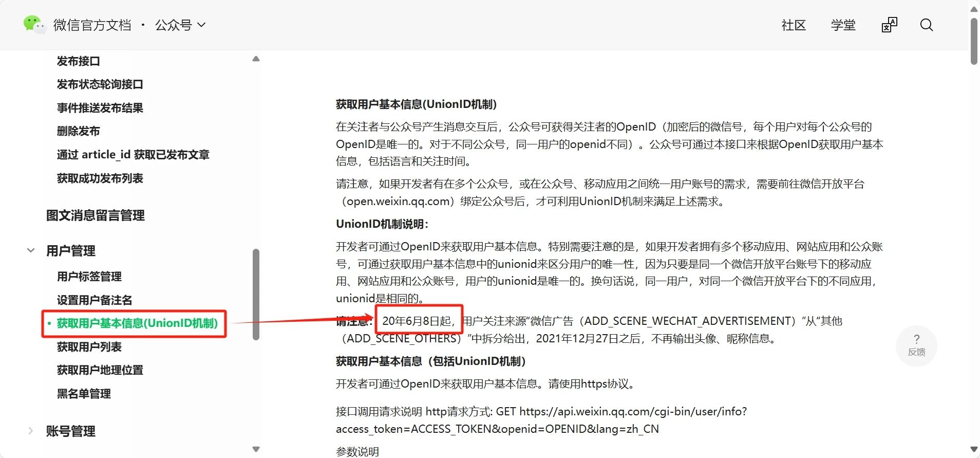Click the 参数说明 text

357,451
